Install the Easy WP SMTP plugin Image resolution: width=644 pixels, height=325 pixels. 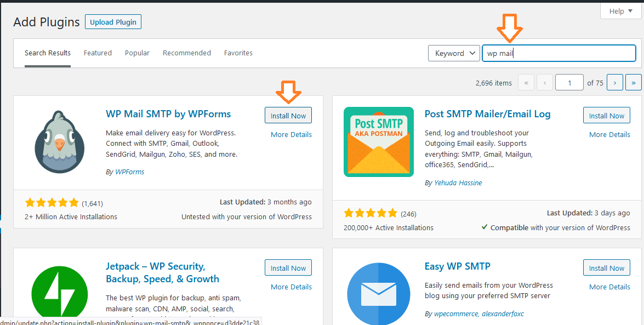(607, 268)
